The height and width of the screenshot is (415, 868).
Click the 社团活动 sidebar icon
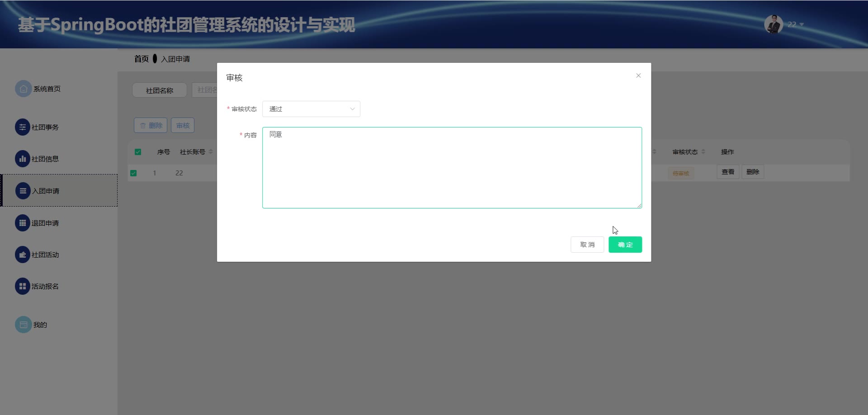coord(23,255)
